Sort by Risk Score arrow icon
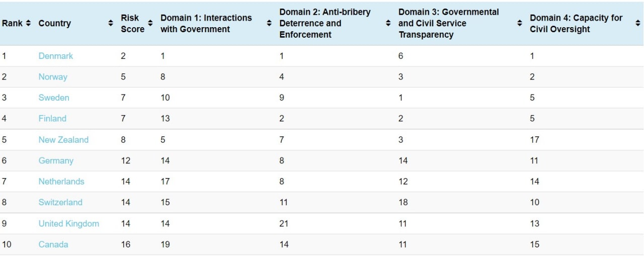 (x=150, y=23)
